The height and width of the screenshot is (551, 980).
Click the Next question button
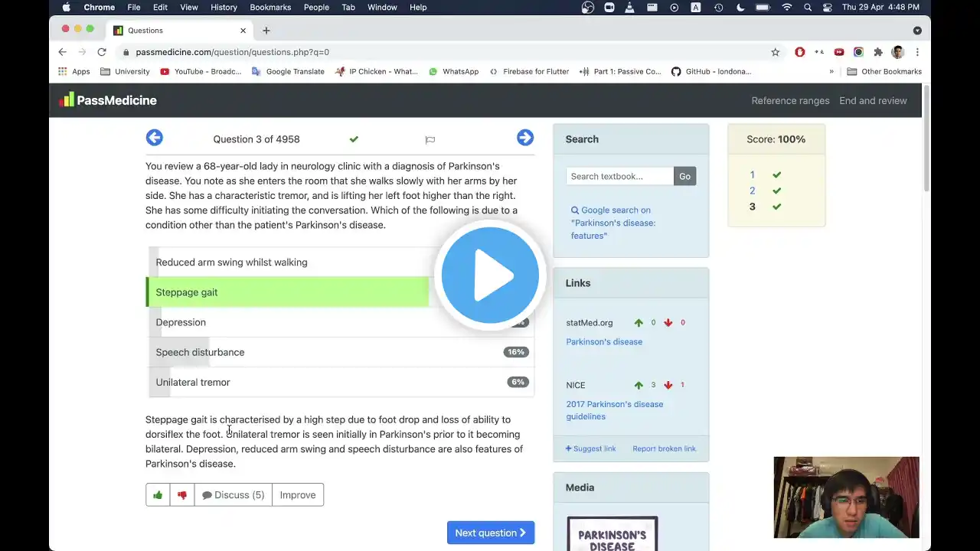[x=491, y=533]
